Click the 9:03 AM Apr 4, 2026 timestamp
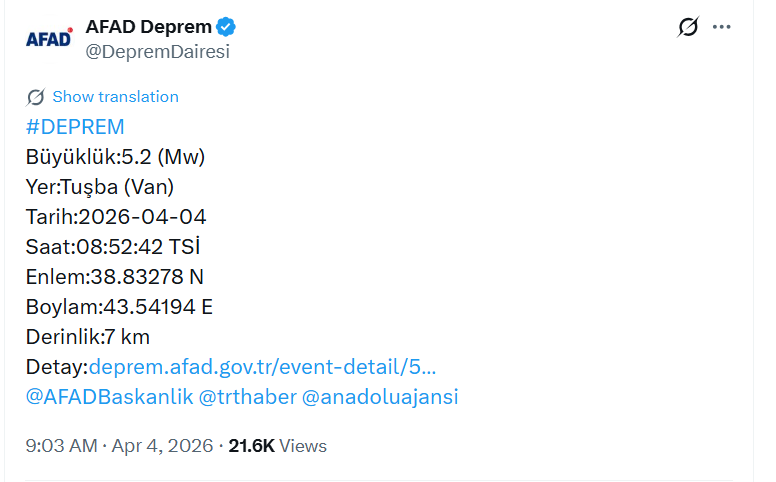The height and width of the screenshot is (482, 776). click(119, 446)
